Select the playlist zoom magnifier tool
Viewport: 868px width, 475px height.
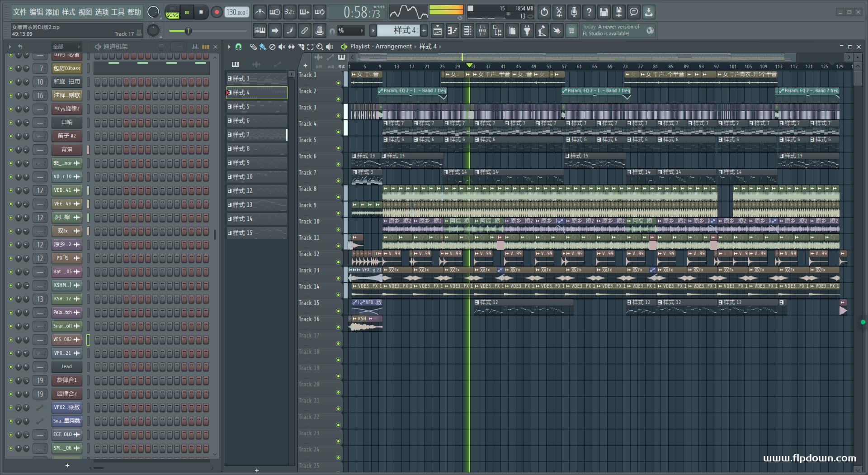(x=320, y=47)
